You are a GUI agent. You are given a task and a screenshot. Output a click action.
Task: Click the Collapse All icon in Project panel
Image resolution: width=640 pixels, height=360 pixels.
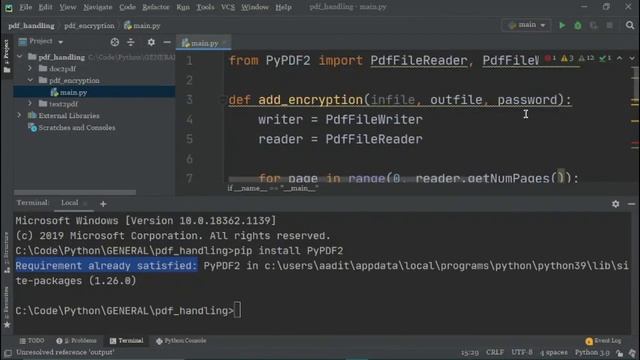(131, 42)
